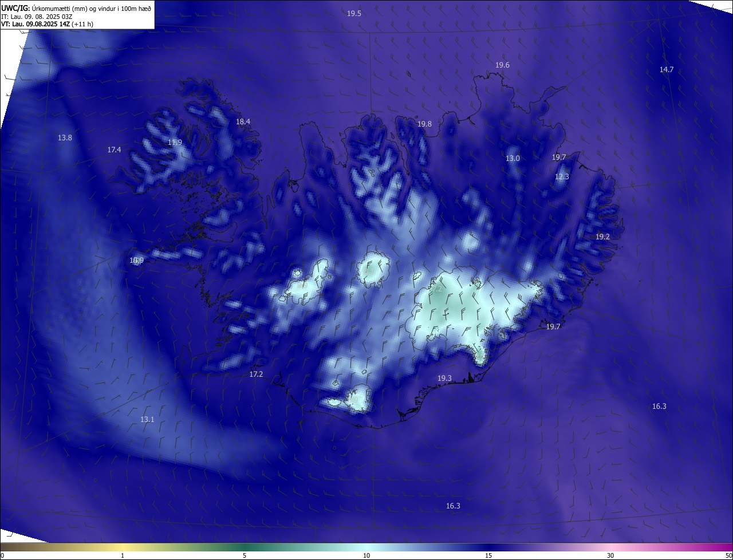Click the 17.2 value label
The image size is (733, 560).
click(256, 374)
